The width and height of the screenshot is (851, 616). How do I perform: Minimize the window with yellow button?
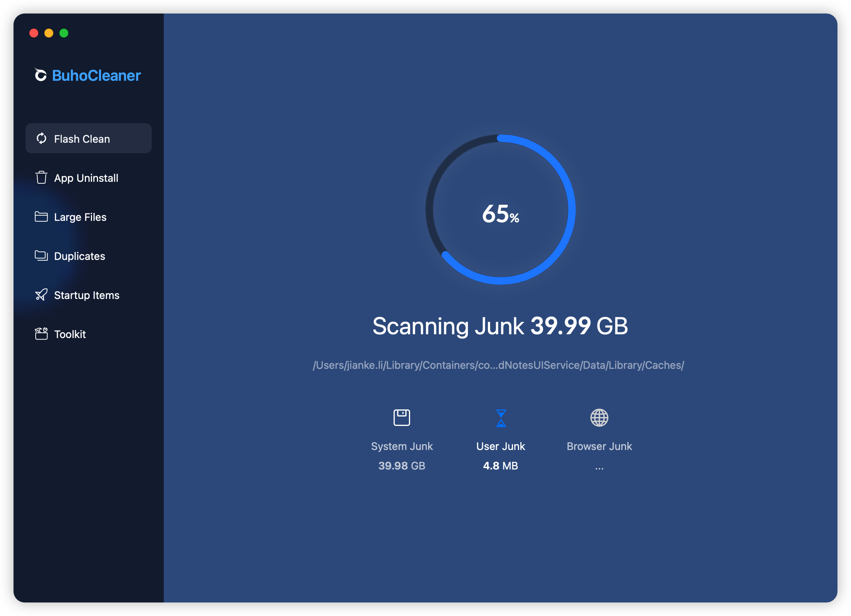tap(49, 33)
